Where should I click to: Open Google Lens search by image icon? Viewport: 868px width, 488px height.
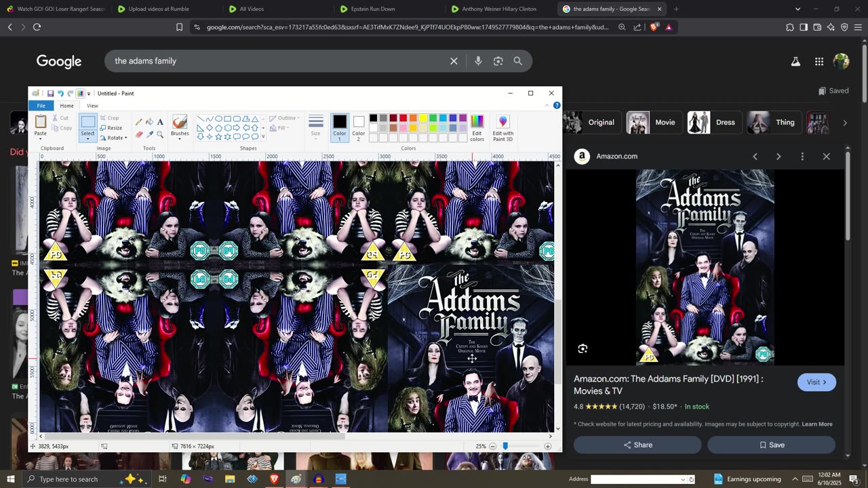(x=498, y=61)
